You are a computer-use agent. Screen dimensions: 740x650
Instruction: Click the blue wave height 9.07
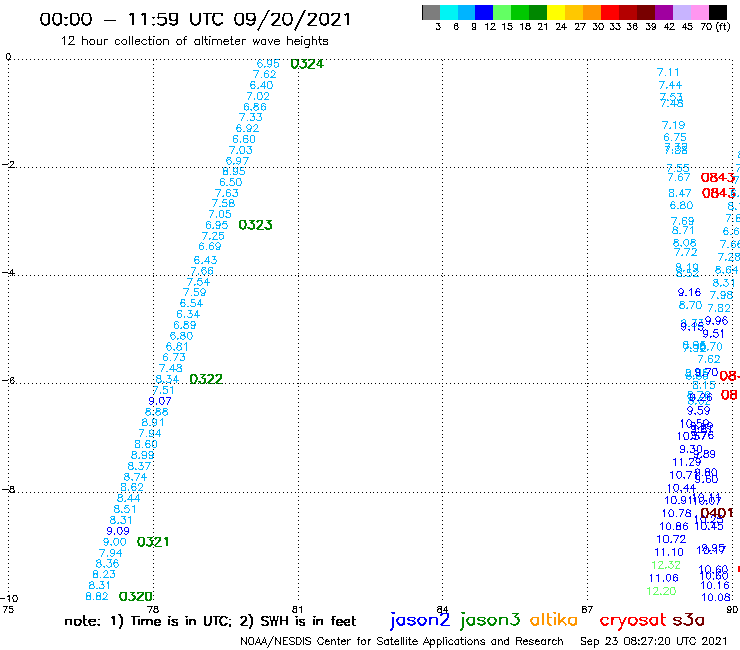coord(160,401)
